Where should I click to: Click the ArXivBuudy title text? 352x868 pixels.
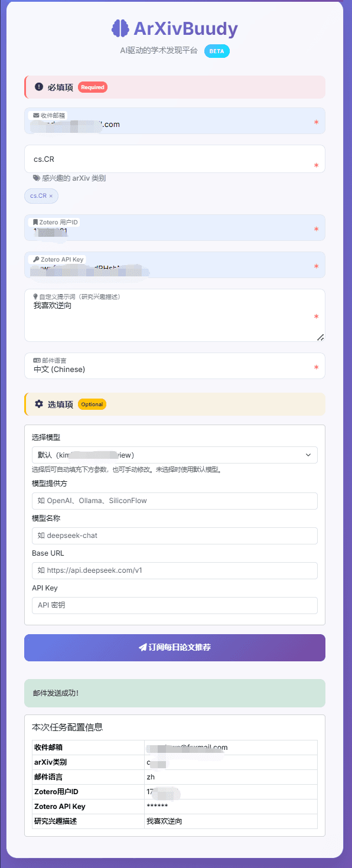(185, 28)
